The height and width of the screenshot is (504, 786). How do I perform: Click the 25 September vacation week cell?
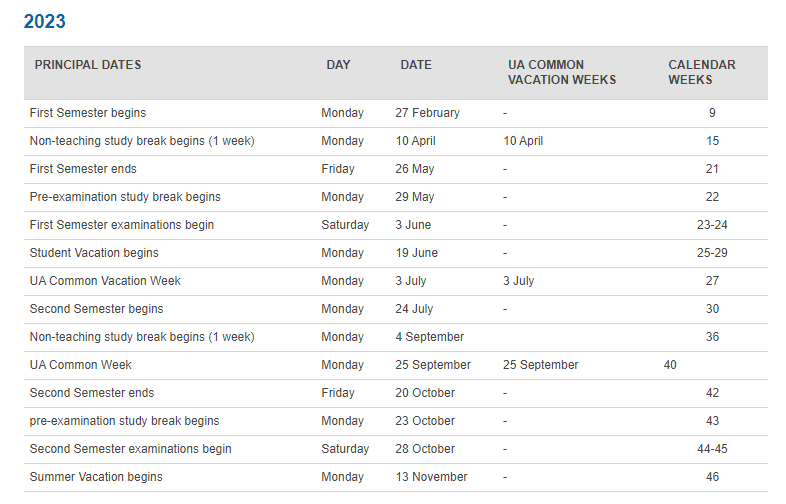540,365
